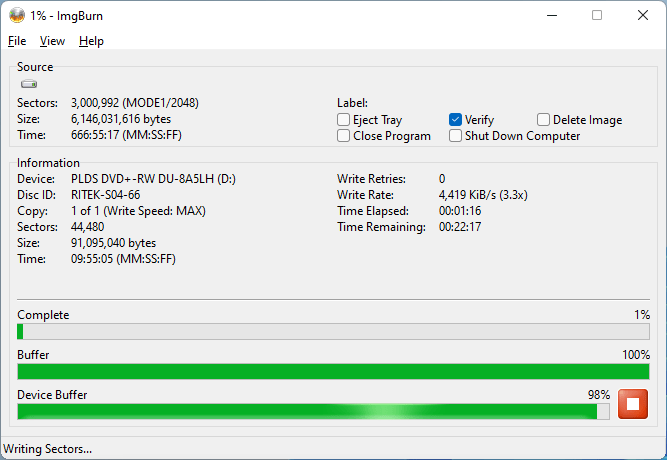This screenshot has width=667, height=460.
Task: Click the 'Writing Sectors...' status bar text
Action: (49, 449)
